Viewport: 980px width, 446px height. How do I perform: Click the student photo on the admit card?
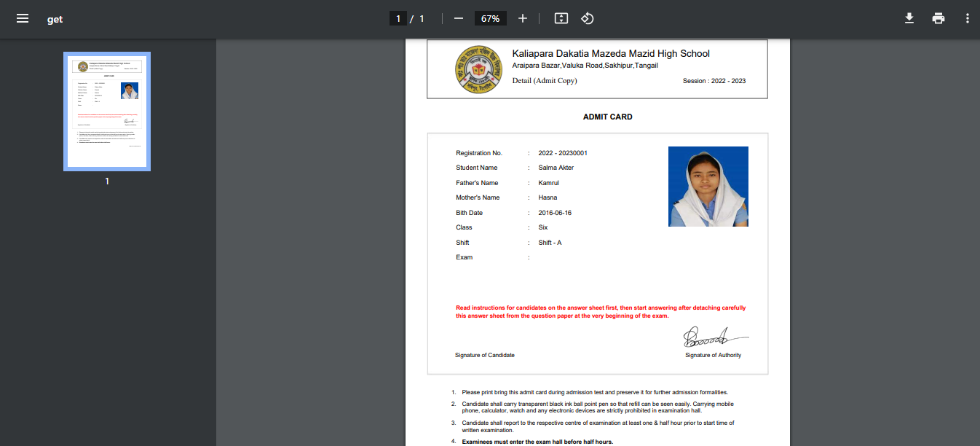(x=708, y=187)
